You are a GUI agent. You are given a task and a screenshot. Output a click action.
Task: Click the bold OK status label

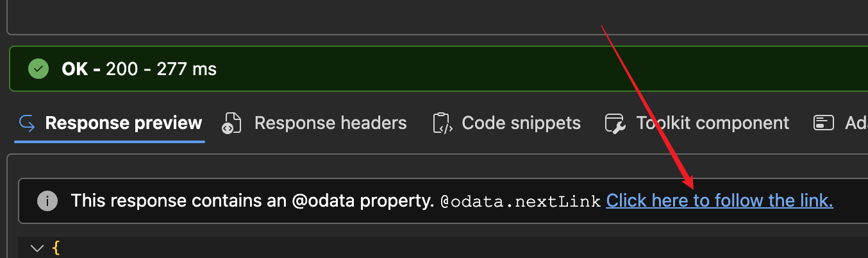pyautogui.click(x=81, y=69)
